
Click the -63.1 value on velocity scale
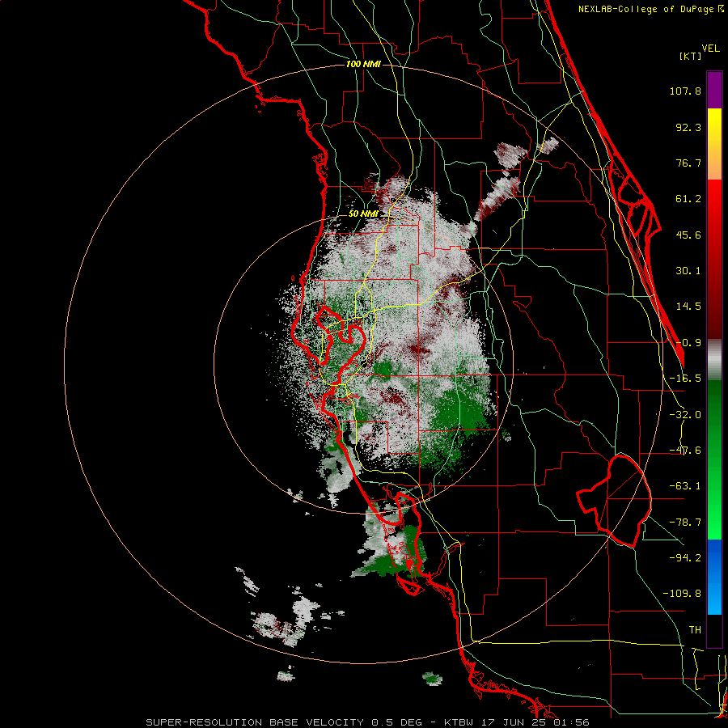tap(685, 486)
